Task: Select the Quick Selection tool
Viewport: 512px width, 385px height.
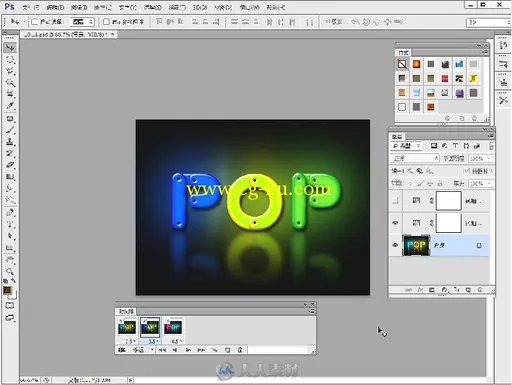Action: [10, 82]
